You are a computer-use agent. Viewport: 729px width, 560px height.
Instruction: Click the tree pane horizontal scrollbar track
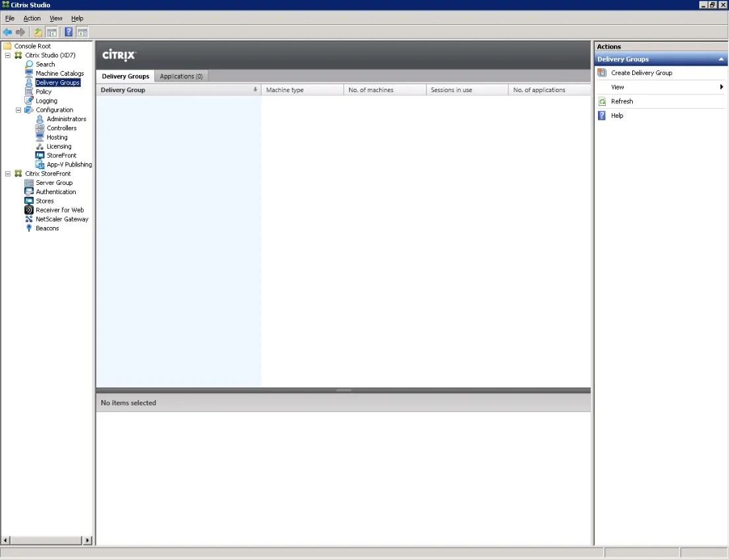coord(47,540)
